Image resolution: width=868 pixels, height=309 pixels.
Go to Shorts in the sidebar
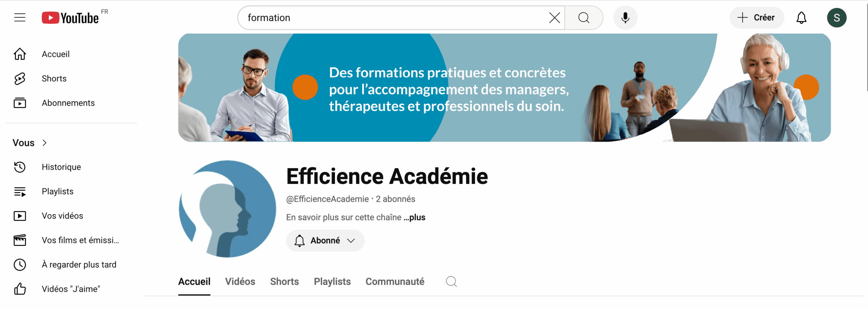[x=54, y=79]
